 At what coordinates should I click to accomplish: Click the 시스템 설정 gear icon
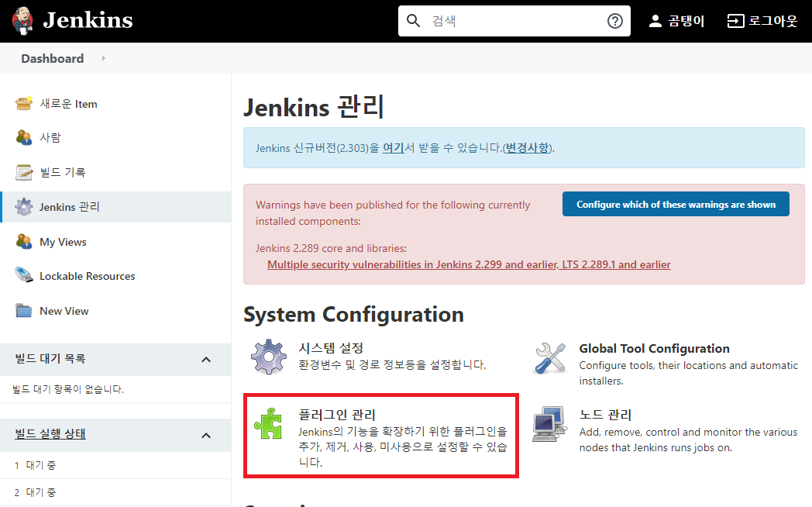[269, 357]
